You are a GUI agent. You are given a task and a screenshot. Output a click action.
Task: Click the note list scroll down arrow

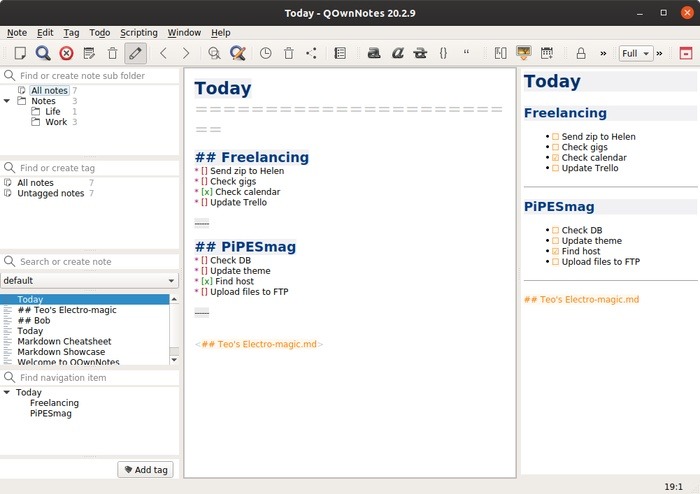point(174,360)
